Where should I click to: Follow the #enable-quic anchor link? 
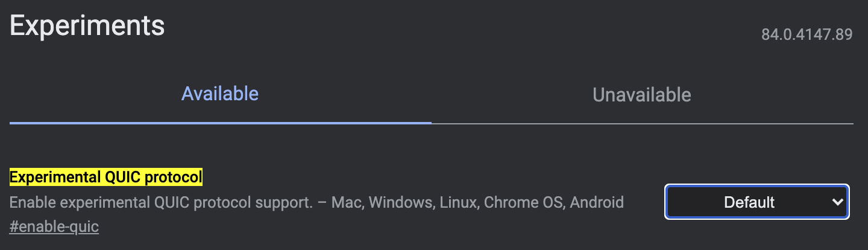coord(54,227)
